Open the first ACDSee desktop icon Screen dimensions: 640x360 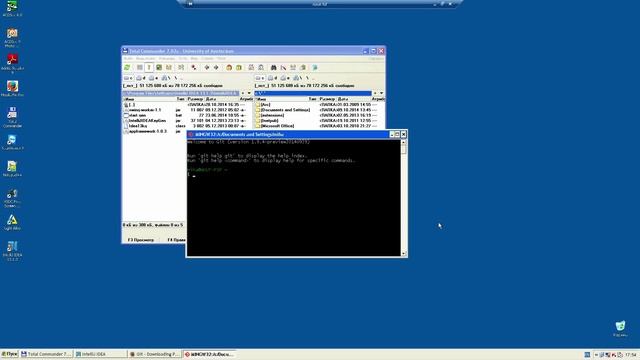point(12,9)
